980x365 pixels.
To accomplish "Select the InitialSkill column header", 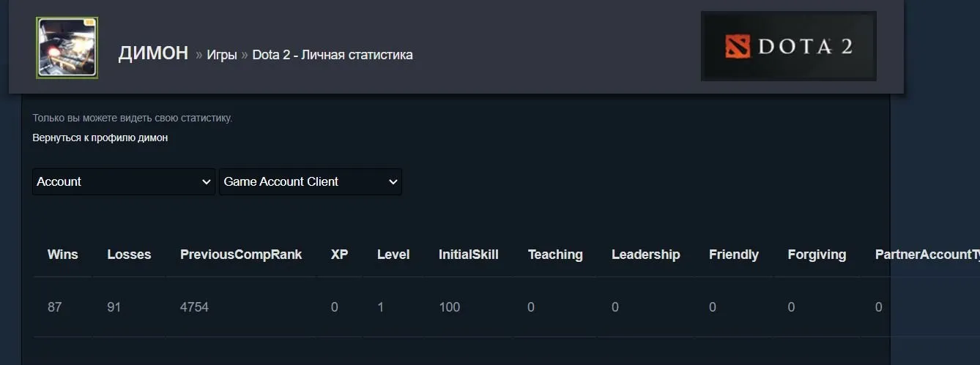I will (x=469, y=255).
